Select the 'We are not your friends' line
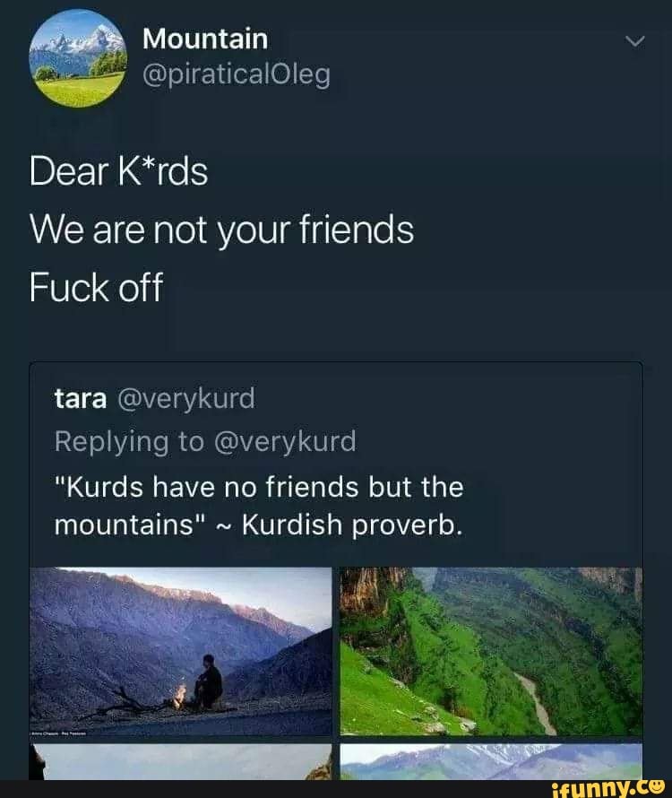Image resolution: width=672 pixels, height=798 pixels. [221, 230]
